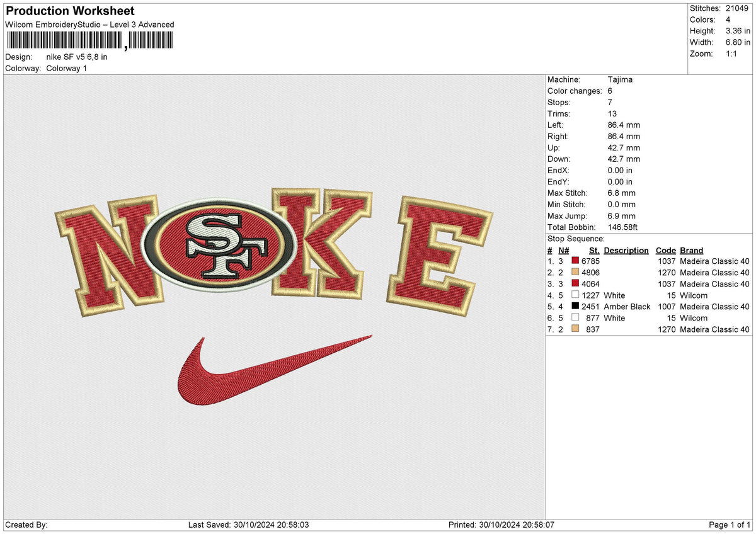The image size is (756, 534).
Task: Pick the red swatch beside stitch count 4064
Action: [575, 284]
